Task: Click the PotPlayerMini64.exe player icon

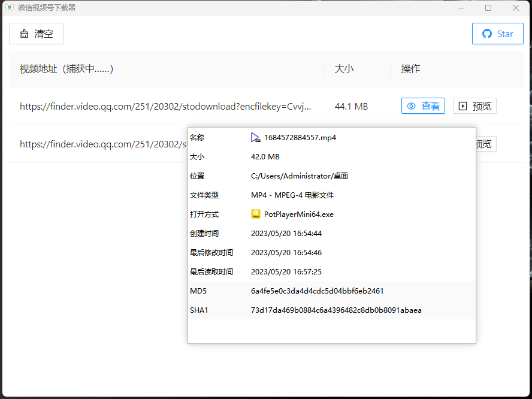Action: [256, 214]
